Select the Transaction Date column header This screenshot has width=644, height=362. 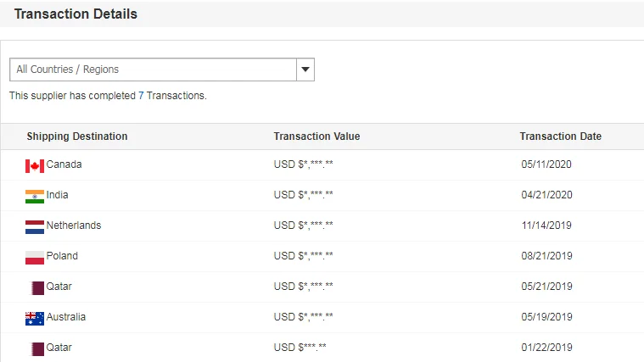click(560, 136)
